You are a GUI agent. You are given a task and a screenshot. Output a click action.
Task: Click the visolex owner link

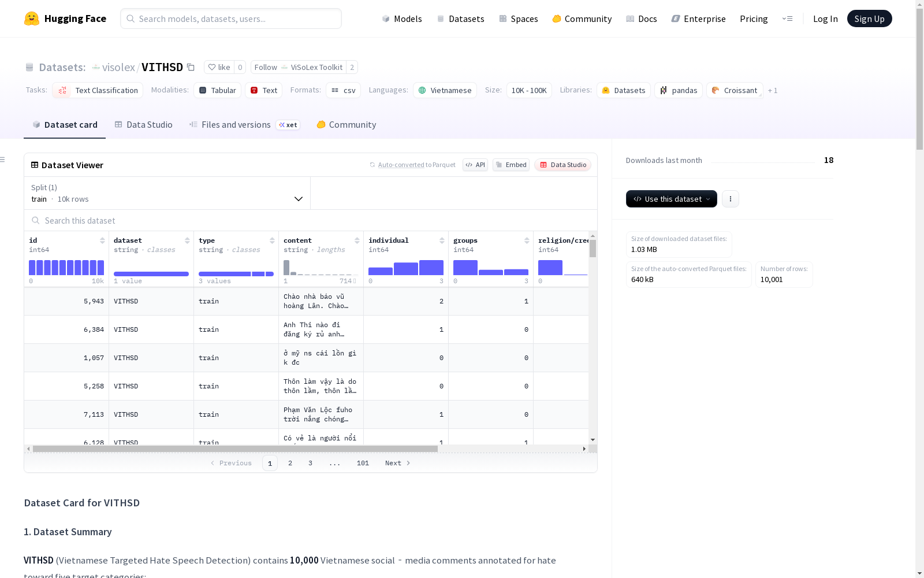(x=118, y=67)
